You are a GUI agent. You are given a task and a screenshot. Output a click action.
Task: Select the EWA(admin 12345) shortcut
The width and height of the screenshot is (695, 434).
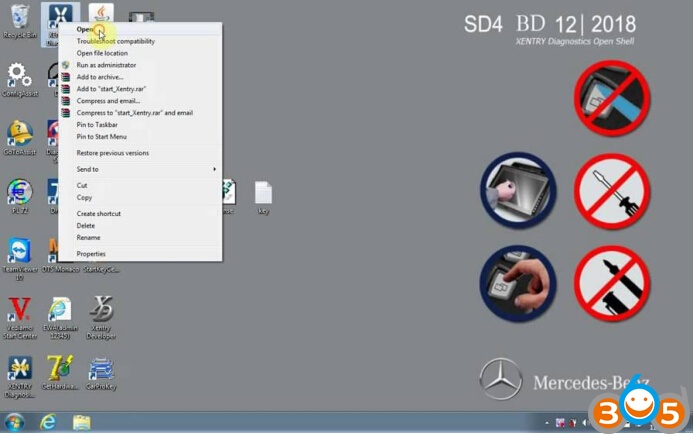(x=60, y=318)
